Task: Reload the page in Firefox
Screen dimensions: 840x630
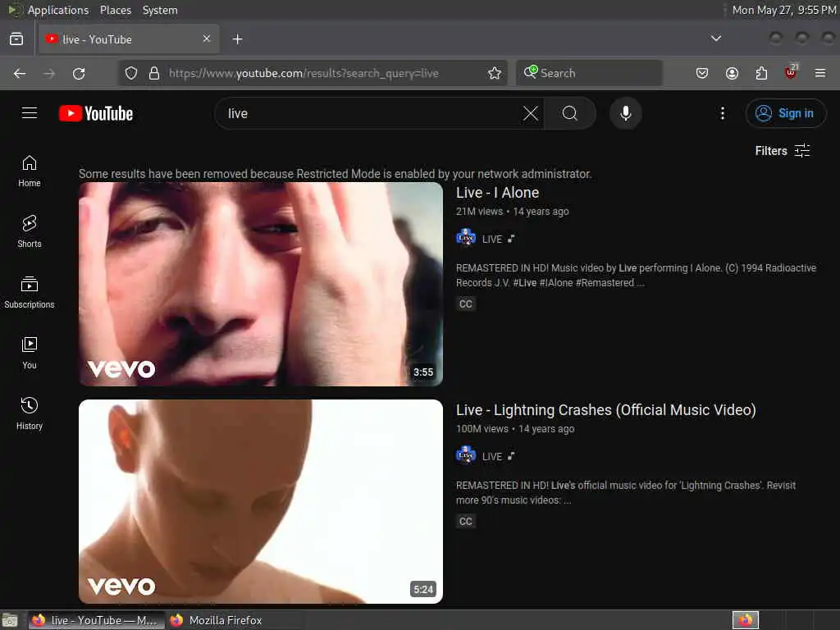Action: [x=79, y=73]
